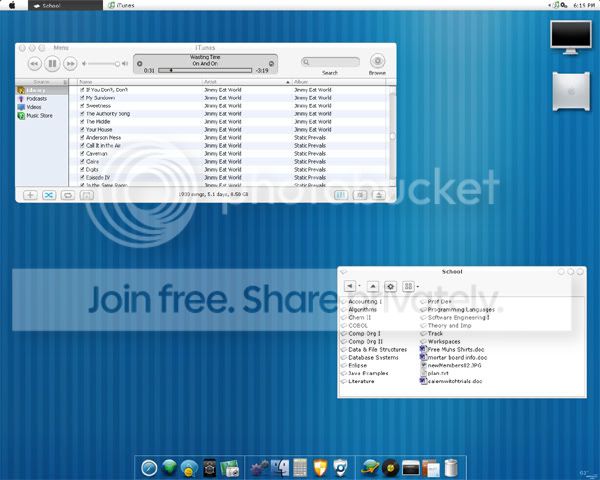Open the Finder face dock icon
The image size is (600, 480).
click(280, 468)
